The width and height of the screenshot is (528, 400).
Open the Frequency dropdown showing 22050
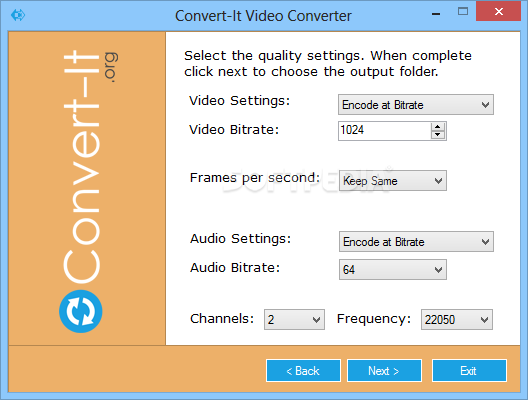(x=457, y=319)
